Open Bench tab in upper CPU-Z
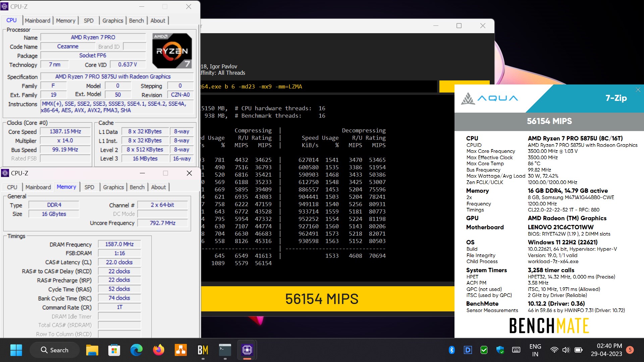 click(137, 20)
